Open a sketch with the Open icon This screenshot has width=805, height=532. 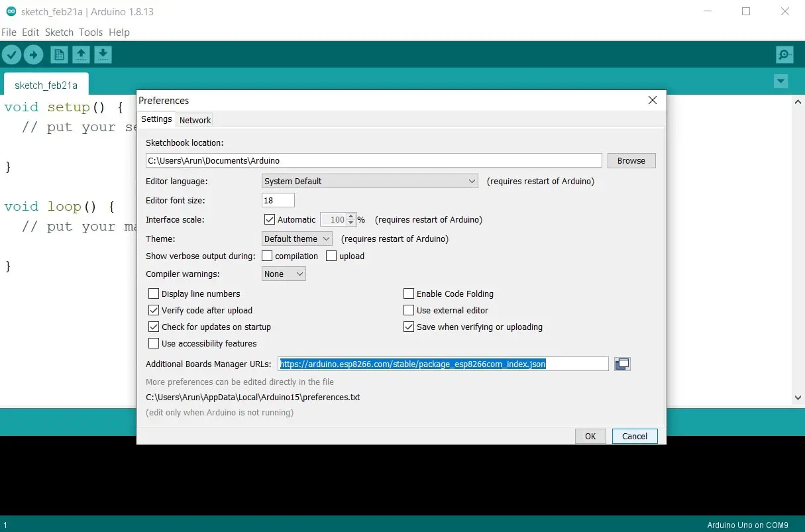[81, 54]
